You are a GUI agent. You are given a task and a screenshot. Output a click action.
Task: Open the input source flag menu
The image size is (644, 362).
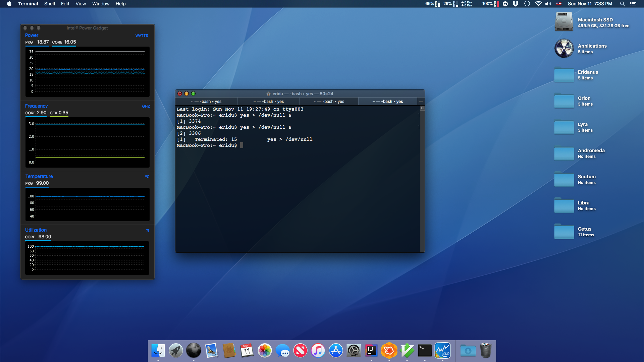click(559, 4)
